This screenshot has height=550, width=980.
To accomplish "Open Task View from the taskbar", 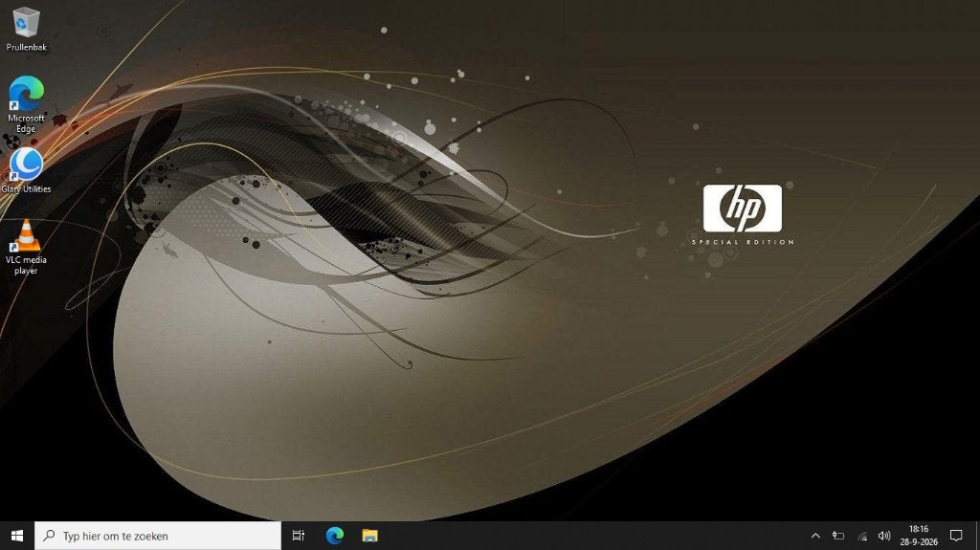I will 299,536.
